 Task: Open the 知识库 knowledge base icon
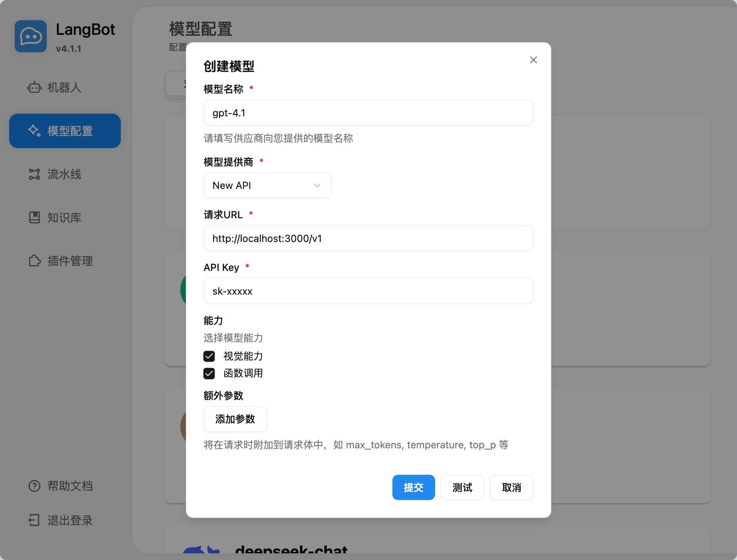(x=34, y=217)
